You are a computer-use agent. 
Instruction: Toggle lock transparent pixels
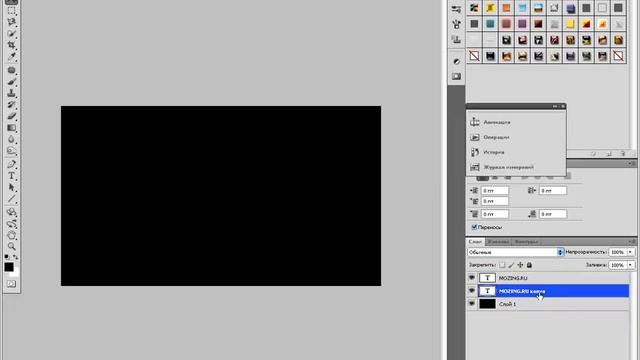click(x=502, y=265)
